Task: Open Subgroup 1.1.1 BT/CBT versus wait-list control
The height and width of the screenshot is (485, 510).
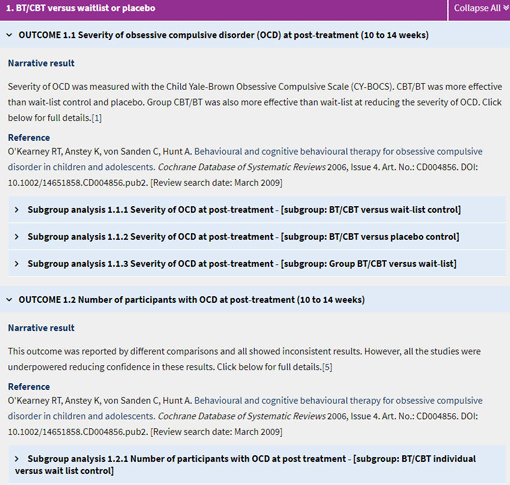Action: 257,210
